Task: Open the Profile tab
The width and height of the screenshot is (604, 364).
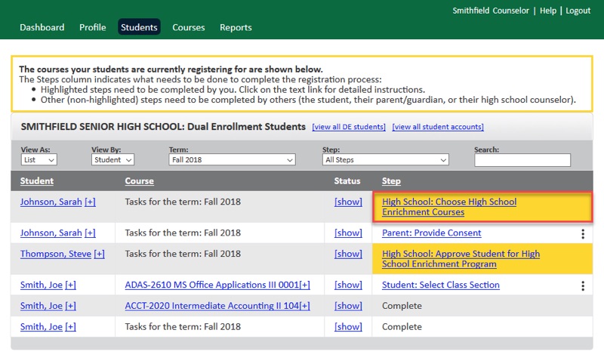Action: pos(93,28)
